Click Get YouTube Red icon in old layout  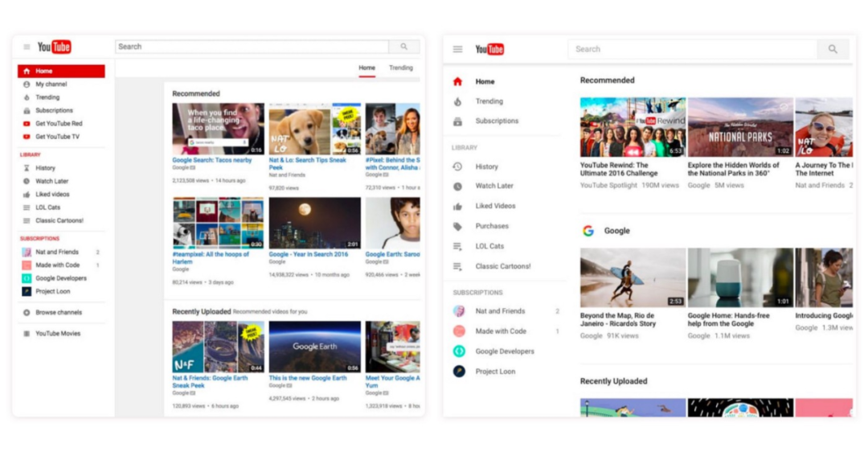tap(27, 124)
